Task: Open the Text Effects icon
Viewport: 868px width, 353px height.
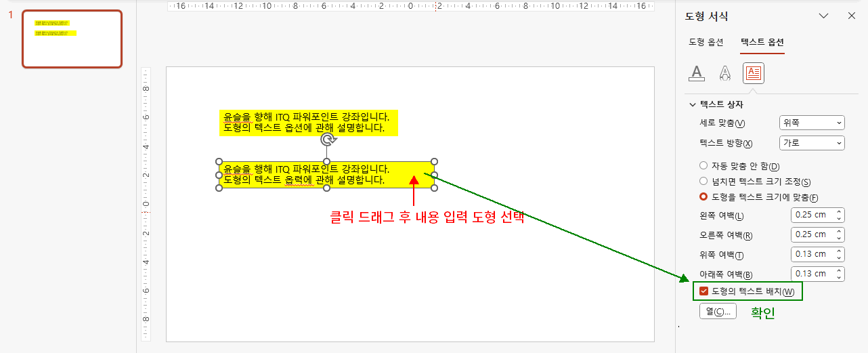Action: [725, 72]
